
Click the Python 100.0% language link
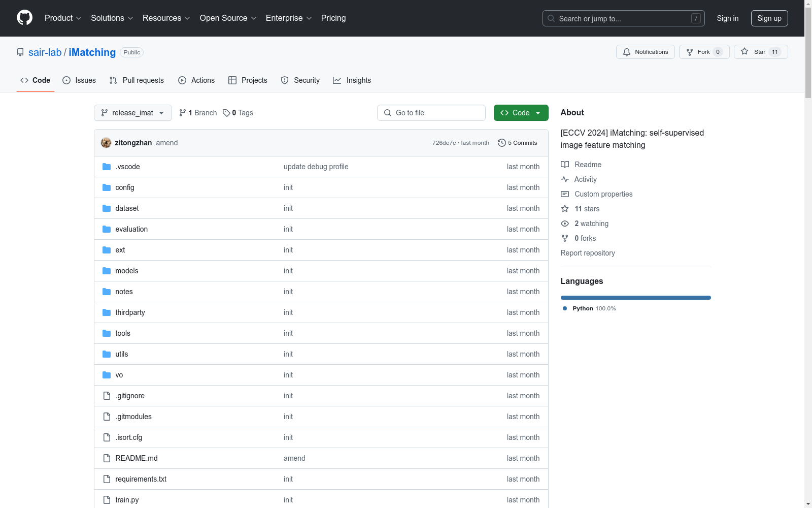(589, 308)
